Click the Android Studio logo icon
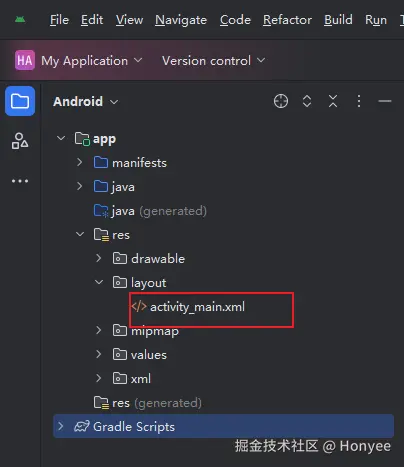Viewport: 404px width, 467px height. point(20,20)
